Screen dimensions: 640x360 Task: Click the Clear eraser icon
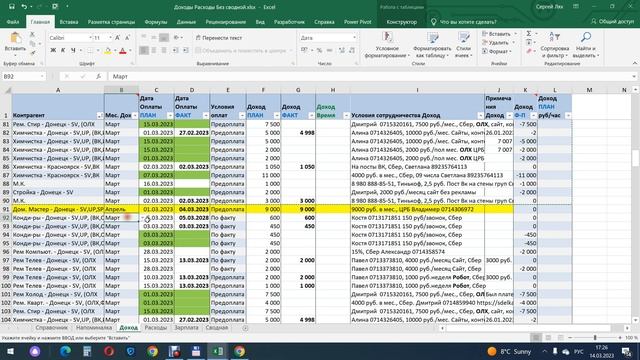pyautogui.click(x=529, y=51)
